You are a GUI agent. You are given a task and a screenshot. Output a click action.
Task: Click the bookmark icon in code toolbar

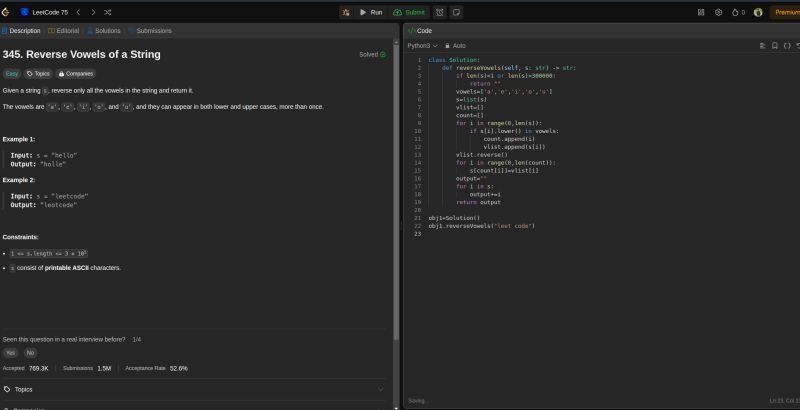[774, 45]
